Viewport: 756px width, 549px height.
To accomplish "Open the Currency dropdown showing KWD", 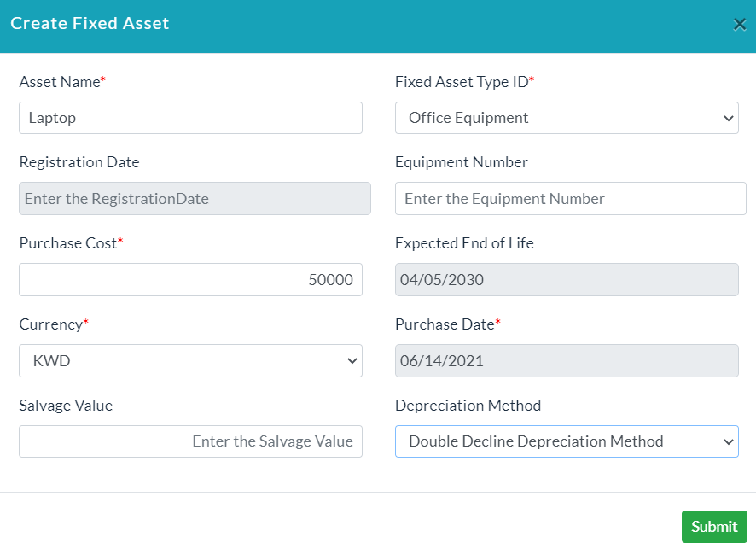I will click(x=190, y=360).
